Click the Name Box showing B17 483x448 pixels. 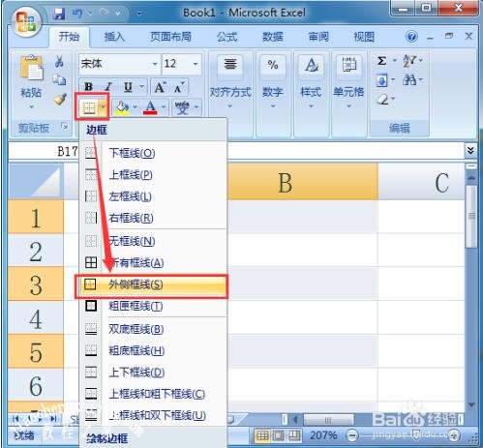pyautogui.click(x=44, y=151)
